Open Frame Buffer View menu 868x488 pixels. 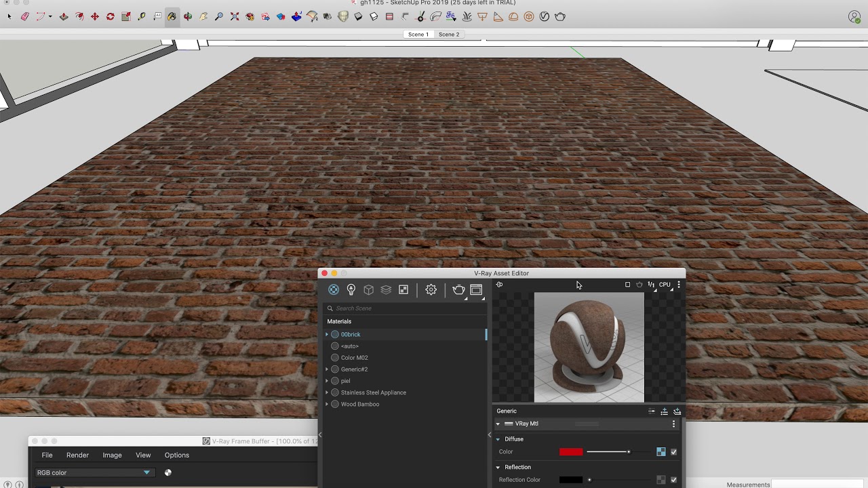point(143,455)
